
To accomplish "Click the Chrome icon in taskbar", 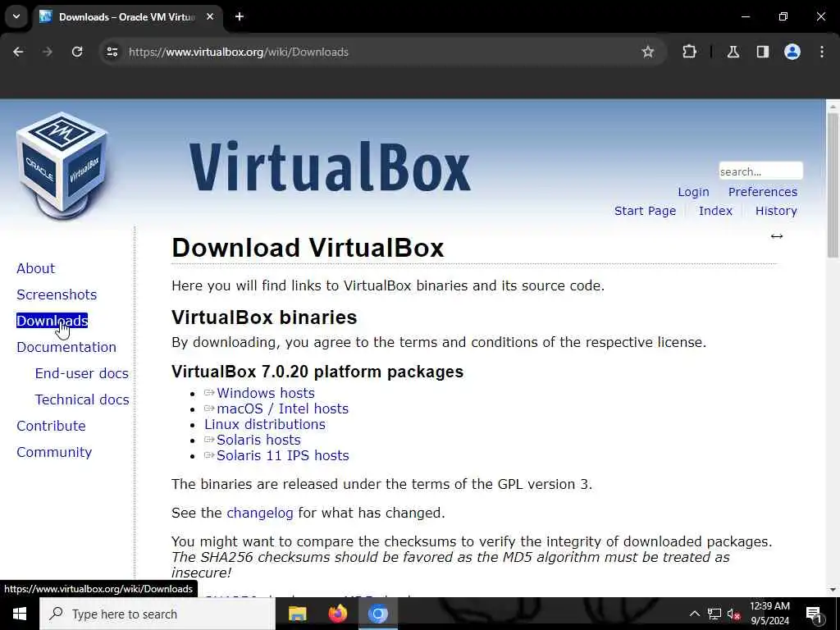I will (377, 614).
